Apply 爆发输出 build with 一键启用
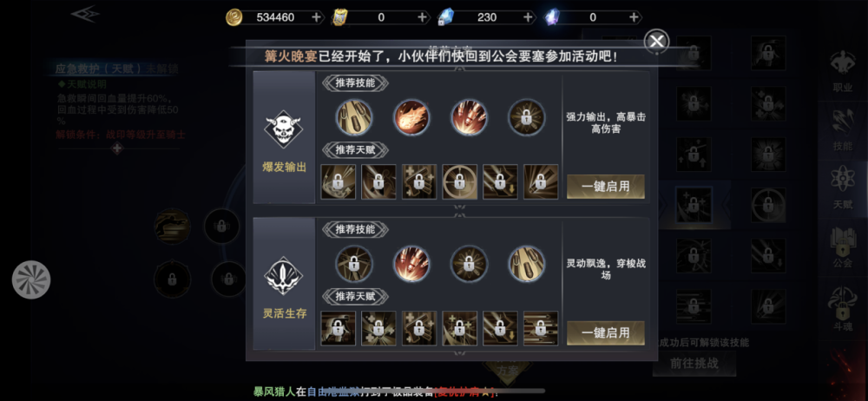 point(606,187)
